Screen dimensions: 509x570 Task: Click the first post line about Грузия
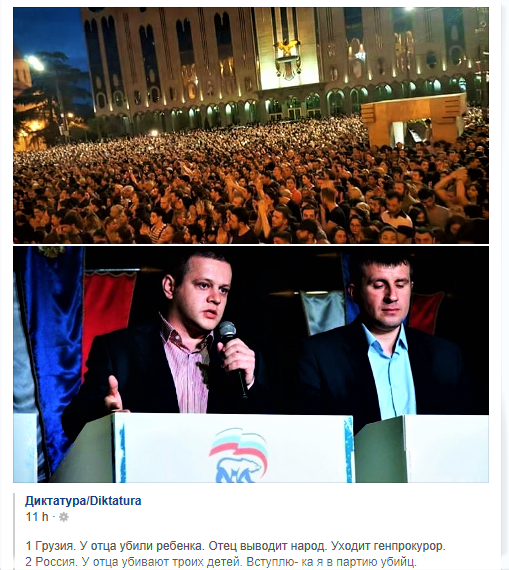[x=236, y=546]
